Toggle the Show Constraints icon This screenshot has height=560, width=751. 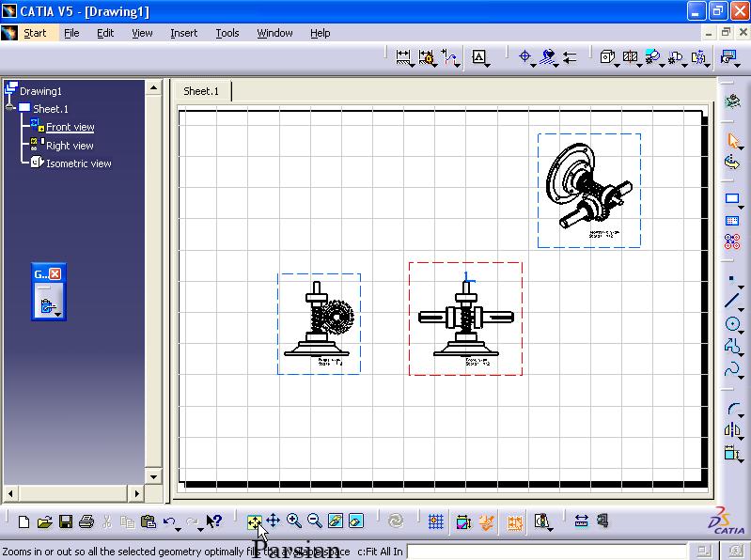[x=463, y=521]
